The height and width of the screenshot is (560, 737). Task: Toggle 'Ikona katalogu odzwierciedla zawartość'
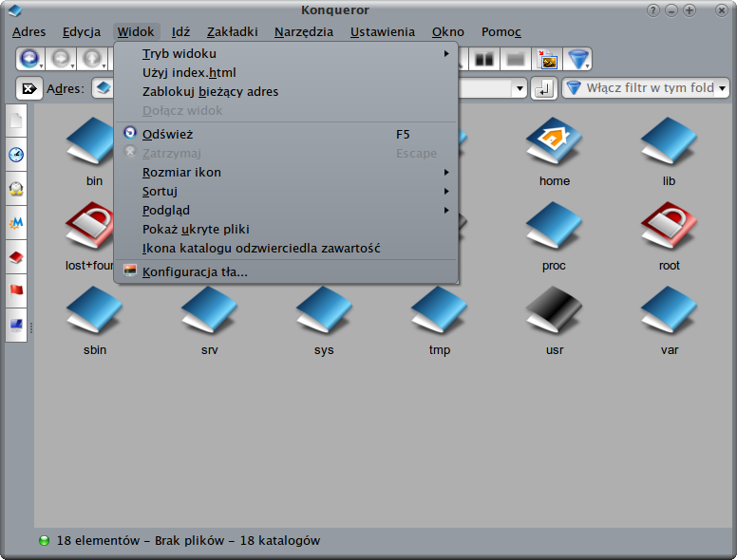(x=286, y=248)
